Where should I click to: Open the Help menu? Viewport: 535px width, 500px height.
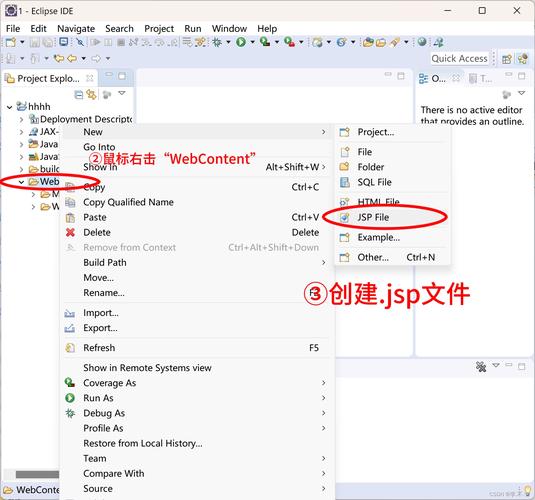(267, 29)
